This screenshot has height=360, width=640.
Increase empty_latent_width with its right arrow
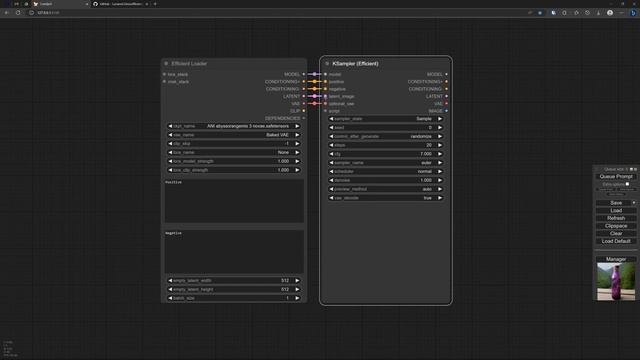click(x=297, y=281)
